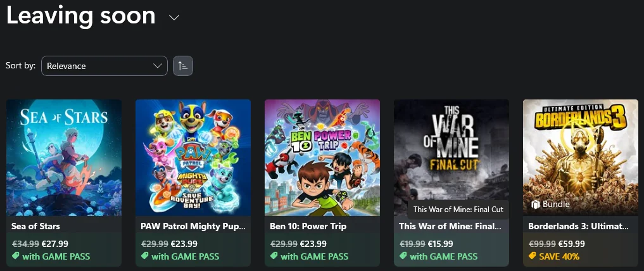Open the Relevance sort dropdown
Screen dimensions: 644x271
tap(104, 66)
